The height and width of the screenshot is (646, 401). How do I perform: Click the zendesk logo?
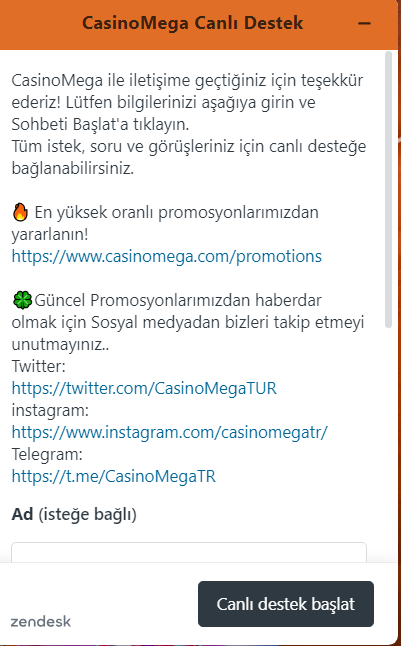pos(41,621)
